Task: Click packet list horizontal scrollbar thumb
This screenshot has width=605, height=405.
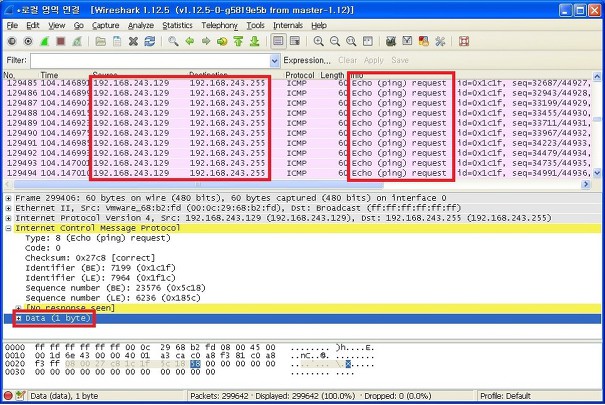Action: click(198, 184)
